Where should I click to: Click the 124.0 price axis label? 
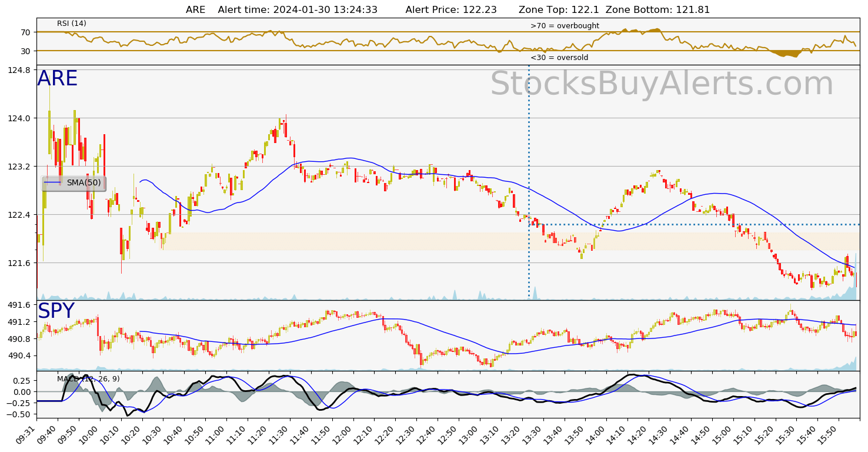tap(21, 118)
